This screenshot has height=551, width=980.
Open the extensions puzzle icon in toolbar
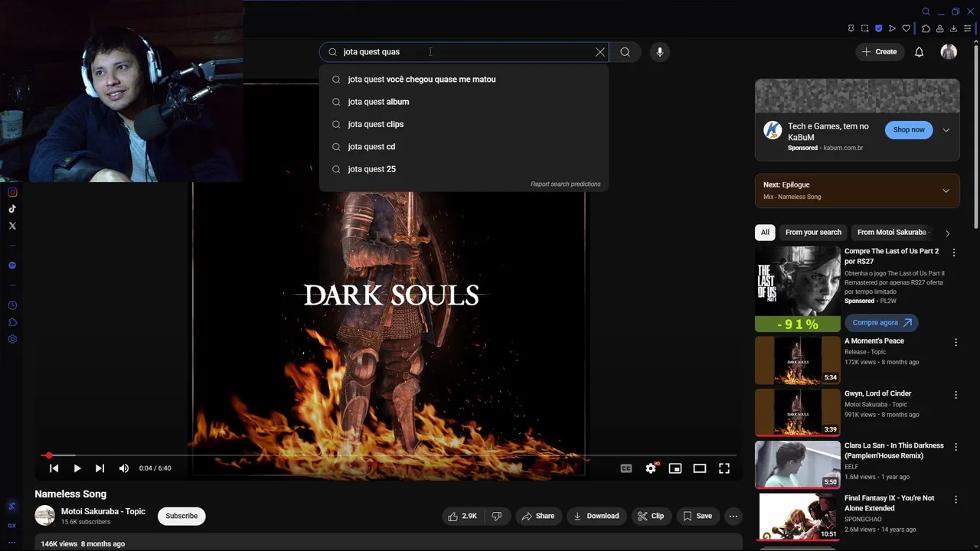pos(926,28)
